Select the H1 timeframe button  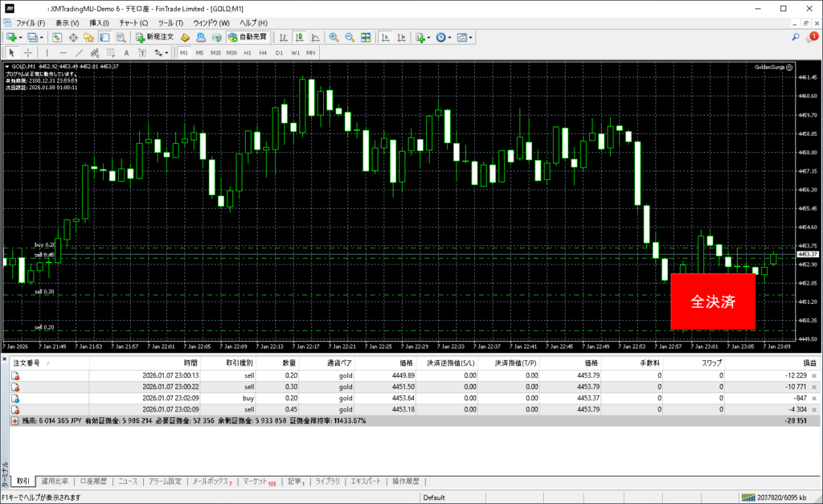click(x=248, y=53)
